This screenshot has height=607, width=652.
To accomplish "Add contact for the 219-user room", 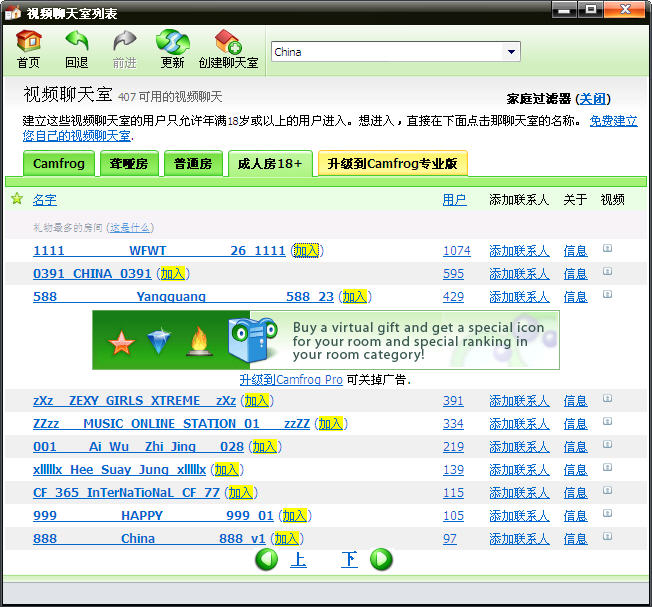I will point(519,447).
